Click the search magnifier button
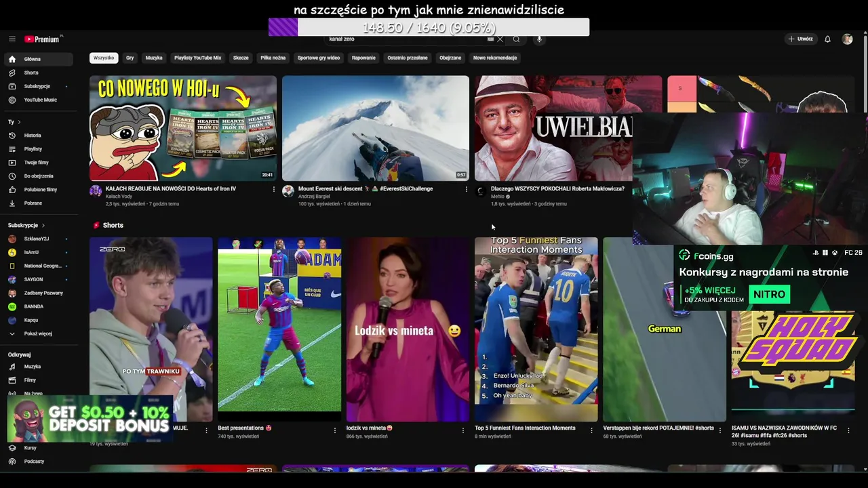The width and height of the screenshot is (868, 488). point(516,39)
